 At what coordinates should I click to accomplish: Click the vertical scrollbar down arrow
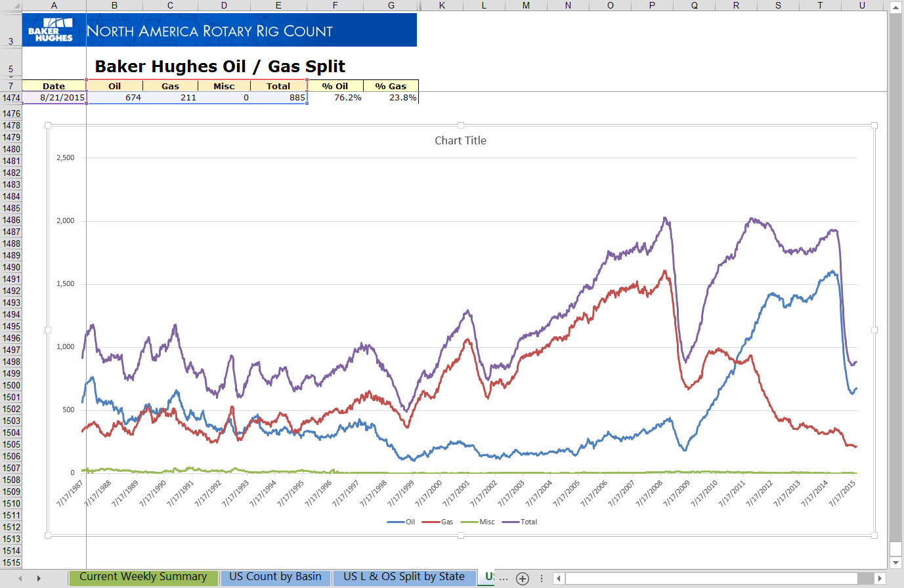(895, 562)
